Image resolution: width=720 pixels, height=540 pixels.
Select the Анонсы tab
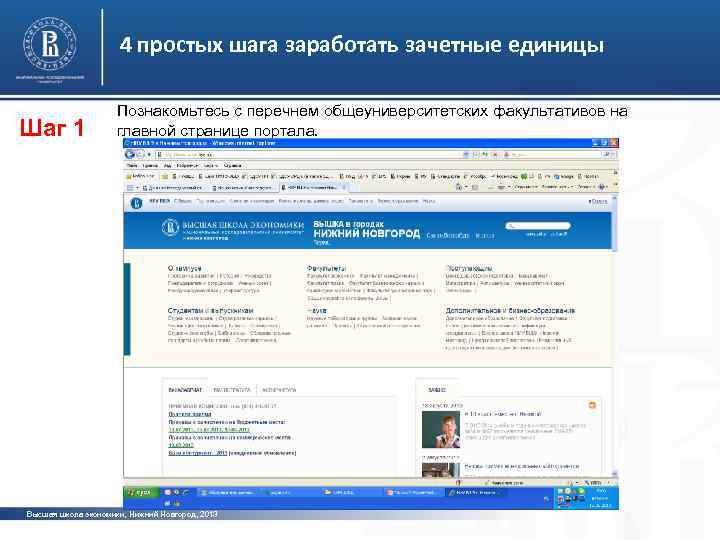point(437,390)
